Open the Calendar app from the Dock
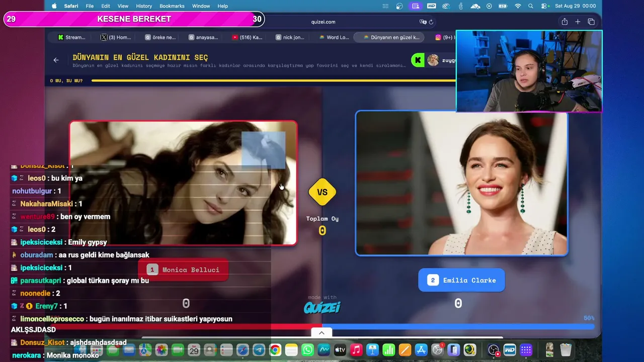Viewport: 644px width, 362px height. coord(194,350)
